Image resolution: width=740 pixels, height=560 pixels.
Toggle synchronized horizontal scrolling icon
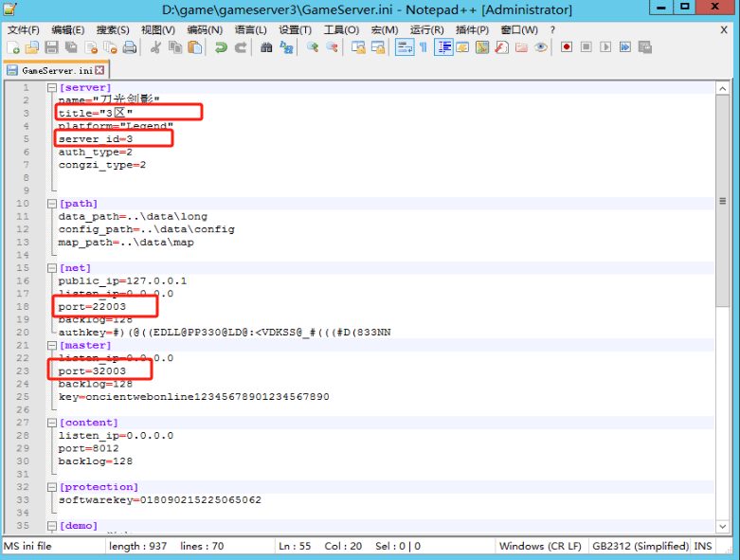coord(378,47)
